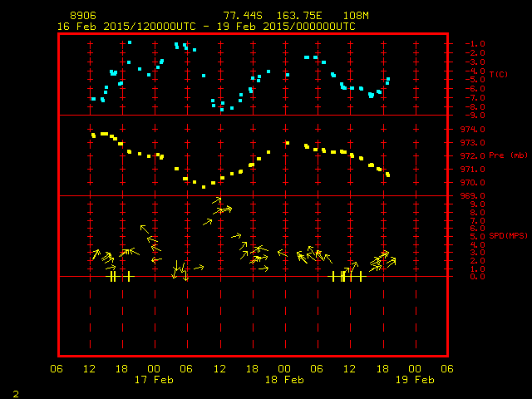Click the -7.0 temperature tick value
The width and height of the screenshot is (532, 399).
point(475,98)
